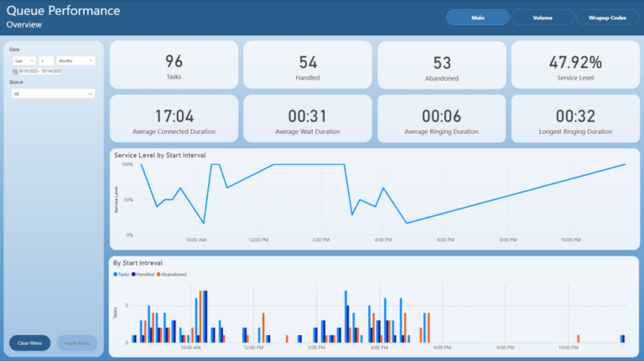Click the date range text 9/15/2025 - 10/14/2025

pos(40,71)
